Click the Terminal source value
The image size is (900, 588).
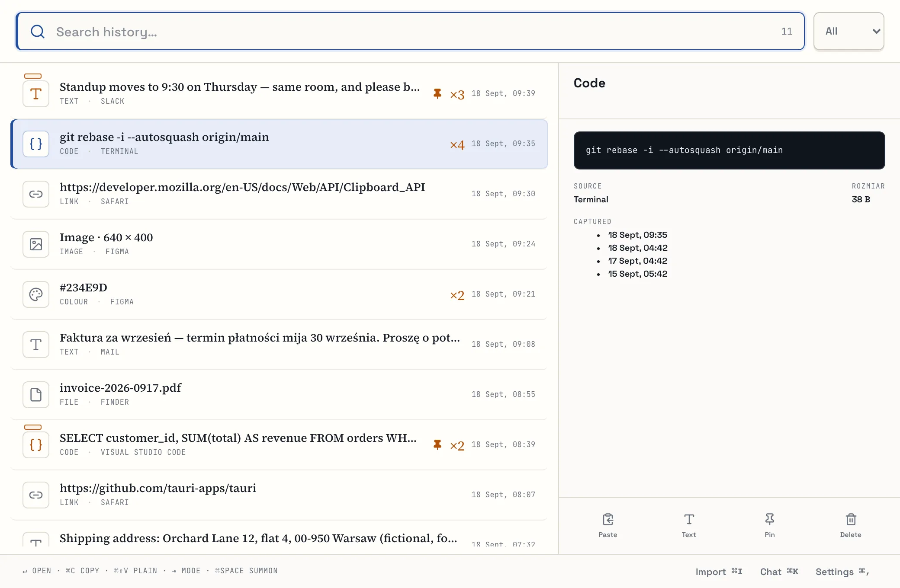(591, 199)
